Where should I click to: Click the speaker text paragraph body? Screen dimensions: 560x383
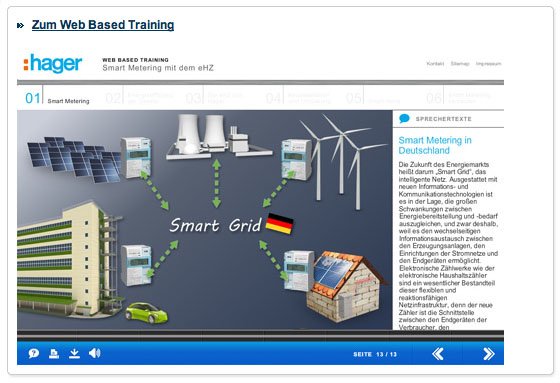(448, 246)
